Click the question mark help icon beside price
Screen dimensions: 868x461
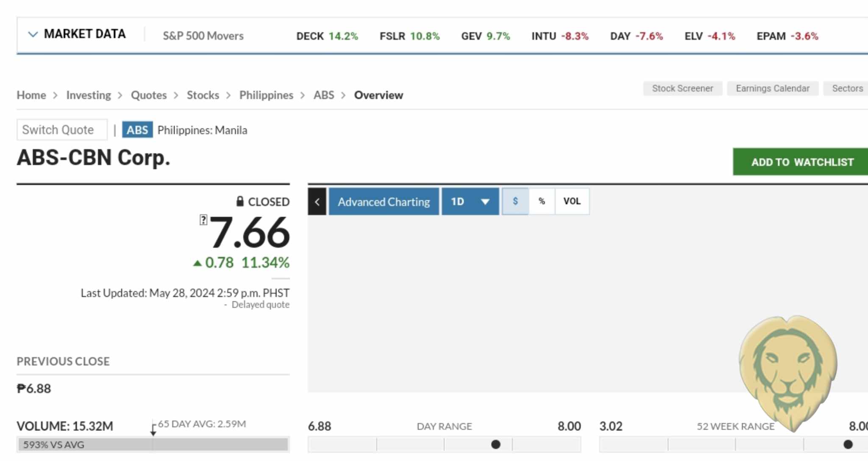203,220
